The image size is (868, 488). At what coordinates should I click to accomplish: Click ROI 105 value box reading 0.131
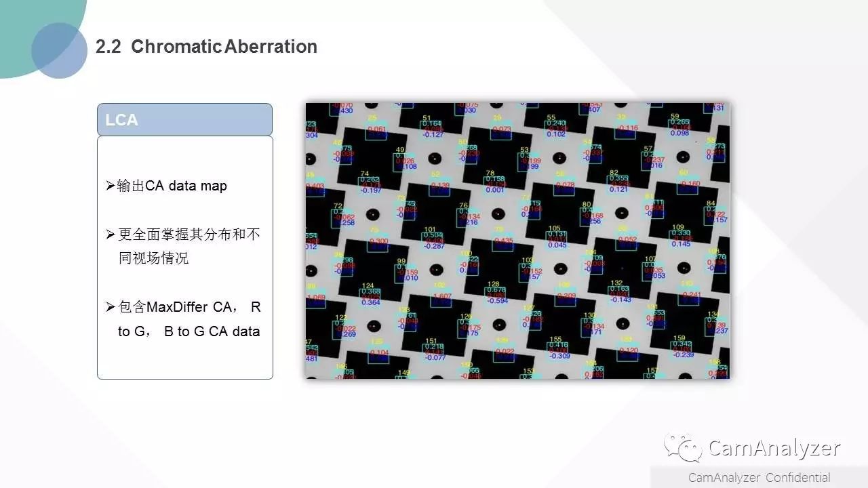(557, 240)
